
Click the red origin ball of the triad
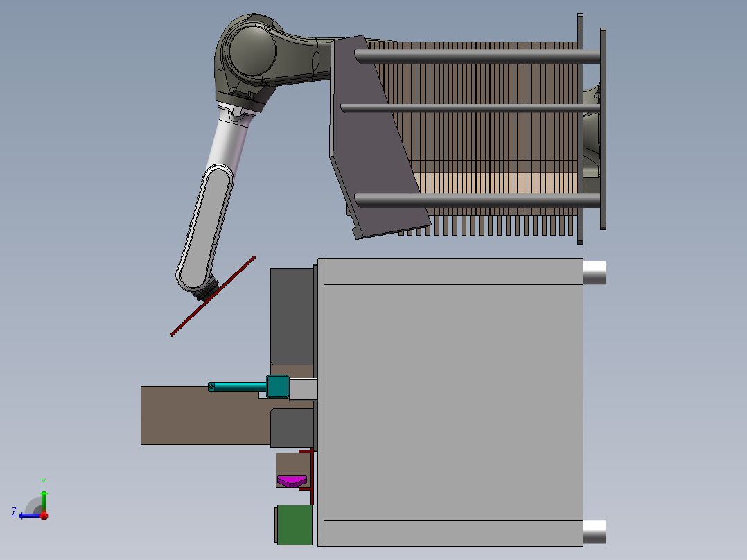(x=44, y=516)
